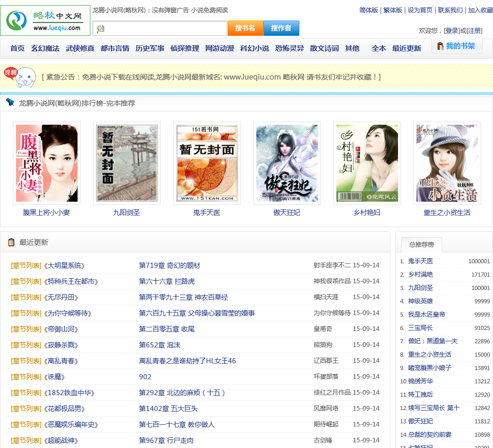Image resolution: width=493 pixels, height=448 pixels.
Task: Open 全本 in navigation bar
Action: [x=379, y=48]
